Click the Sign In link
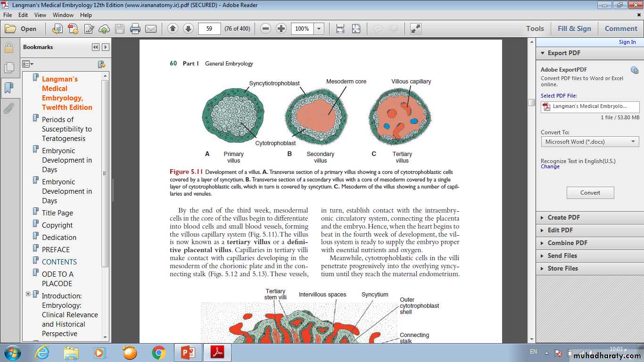Image resolution: width=644 pixels, height=362 pixels. point(627,42)
